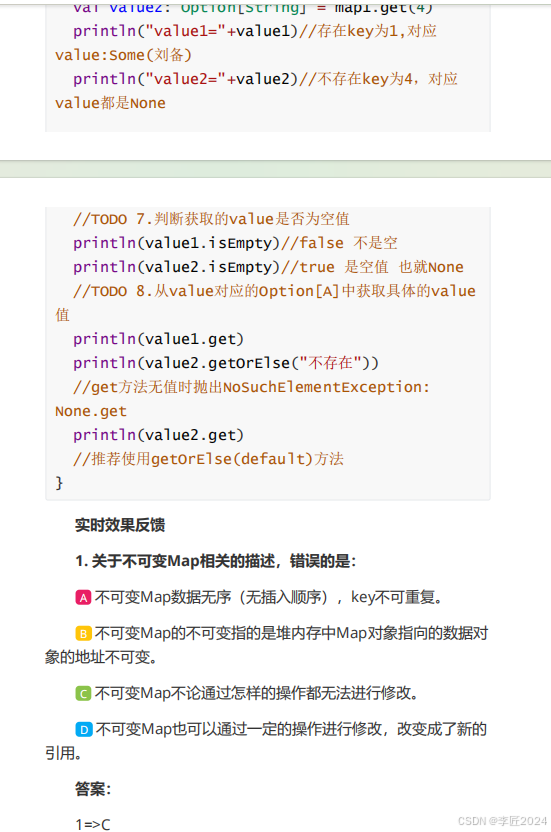Click the question about 不可变Map相关的描述
The height and width of the screenshot is (832, 551).
216,561
